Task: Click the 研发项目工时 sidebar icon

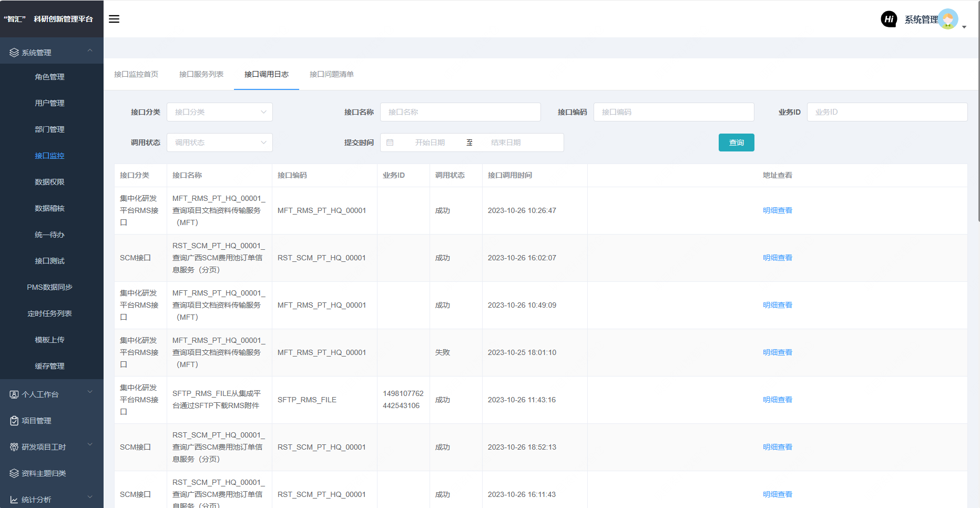Action: pyautogui.click(x=14, y=447)
